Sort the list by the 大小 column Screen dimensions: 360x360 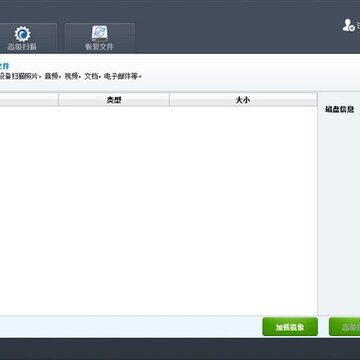coord(243,100)
